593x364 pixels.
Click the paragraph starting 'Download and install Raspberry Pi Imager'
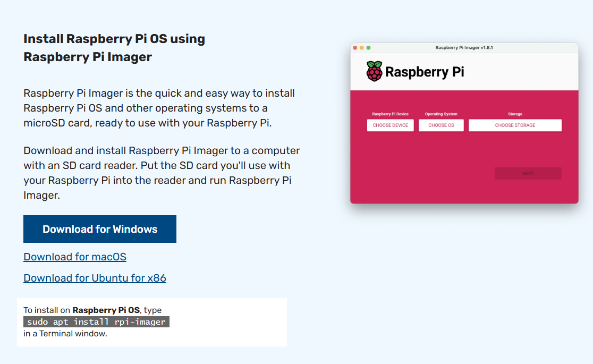click(x=162, y=173)
